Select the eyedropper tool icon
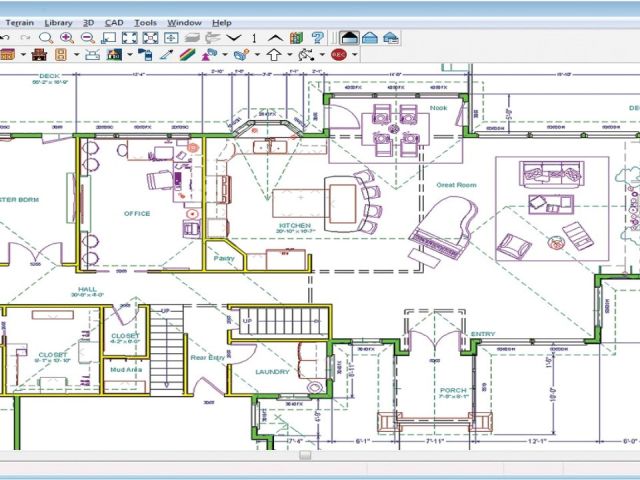 (x=167, y=55)
